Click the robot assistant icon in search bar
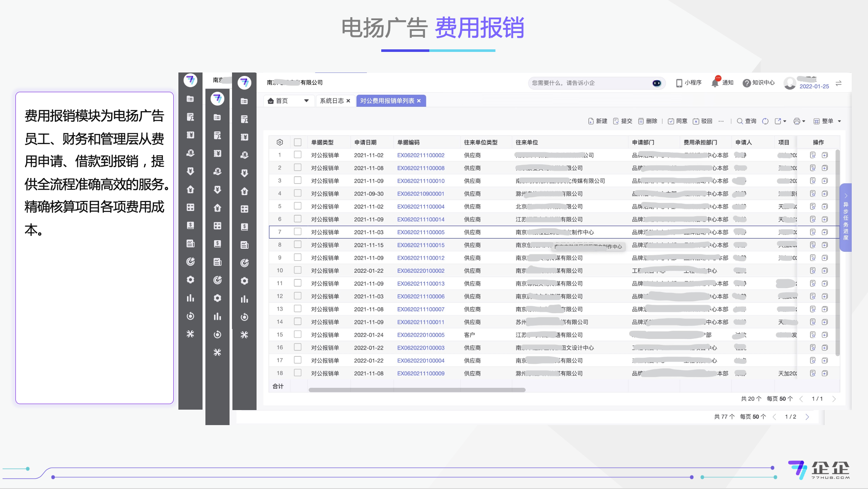 [x=657, y=83]
